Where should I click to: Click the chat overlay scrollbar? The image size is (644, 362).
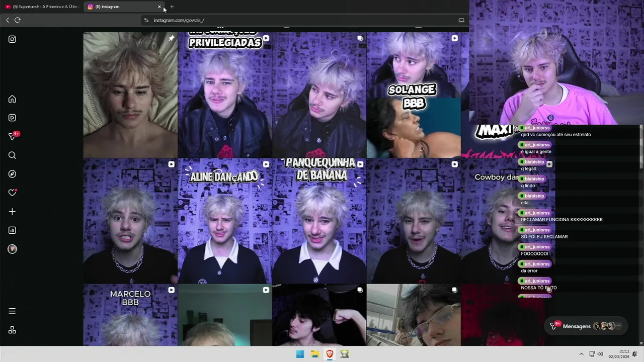(x=641, y=146)
